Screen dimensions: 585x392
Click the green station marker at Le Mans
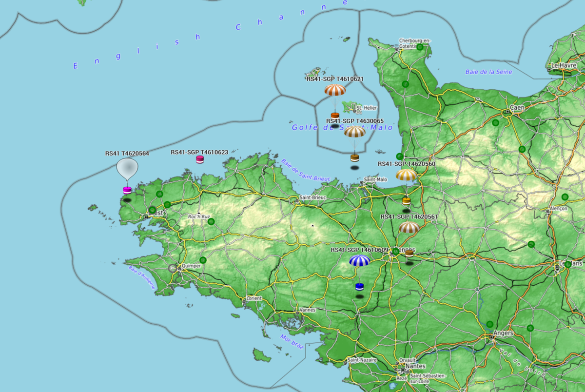[568, 264]
